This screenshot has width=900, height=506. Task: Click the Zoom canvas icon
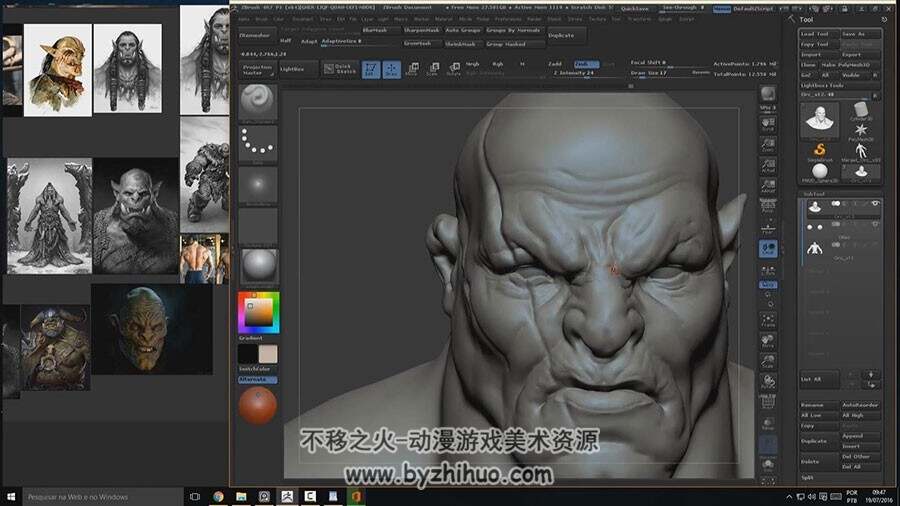[x=768, y=145]
